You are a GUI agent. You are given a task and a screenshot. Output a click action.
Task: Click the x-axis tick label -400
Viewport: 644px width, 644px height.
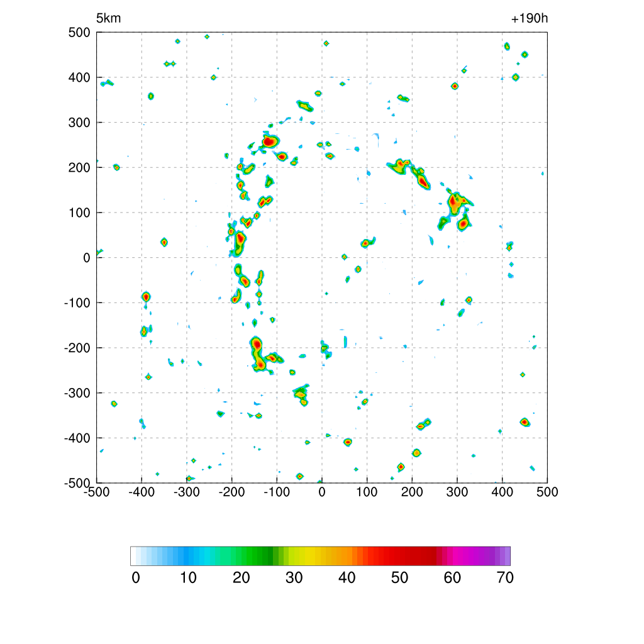pyautogui.click(x=142, y=492)
